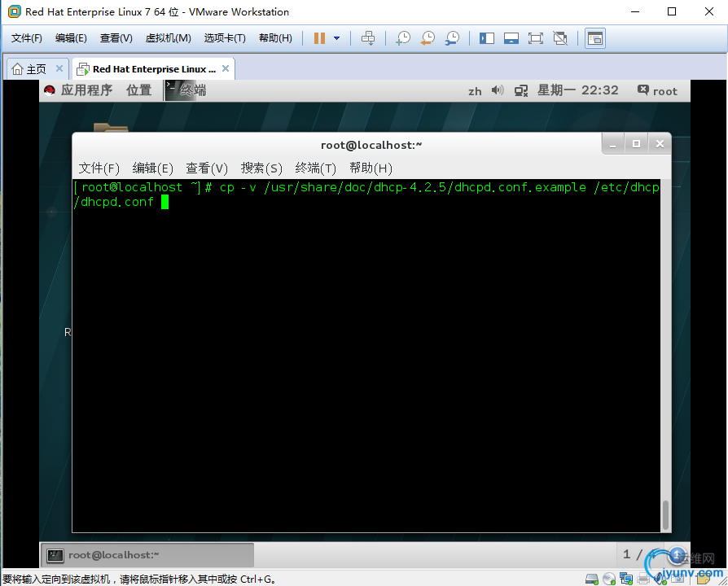Toggle the VMware library sidebar
Screen dimensions: 728x586
pos(487,38)
